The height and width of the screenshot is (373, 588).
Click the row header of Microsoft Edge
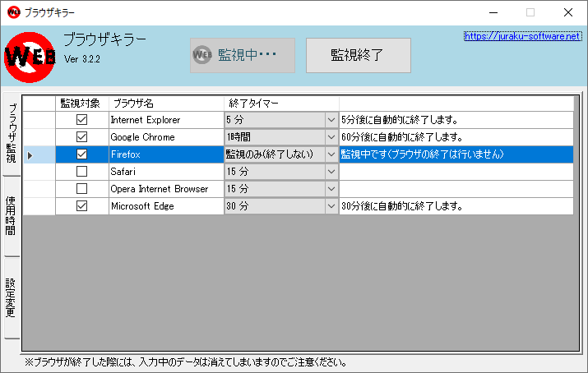(39, 206)
